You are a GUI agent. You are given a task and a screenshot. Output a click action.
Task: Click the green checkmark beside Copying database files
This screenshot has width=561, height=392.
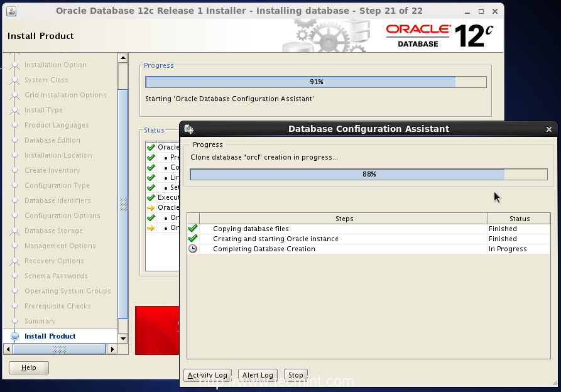[193, 229]
